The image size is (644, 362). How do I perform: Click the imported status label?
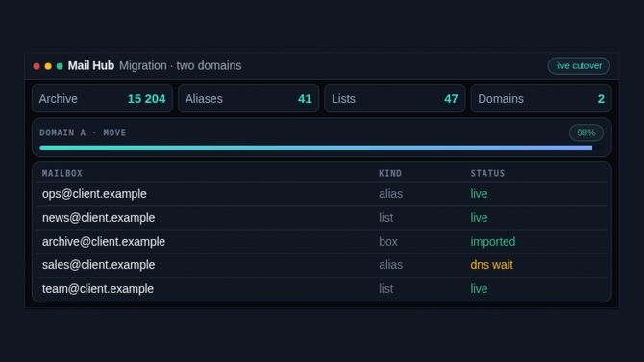coord(493,241)
